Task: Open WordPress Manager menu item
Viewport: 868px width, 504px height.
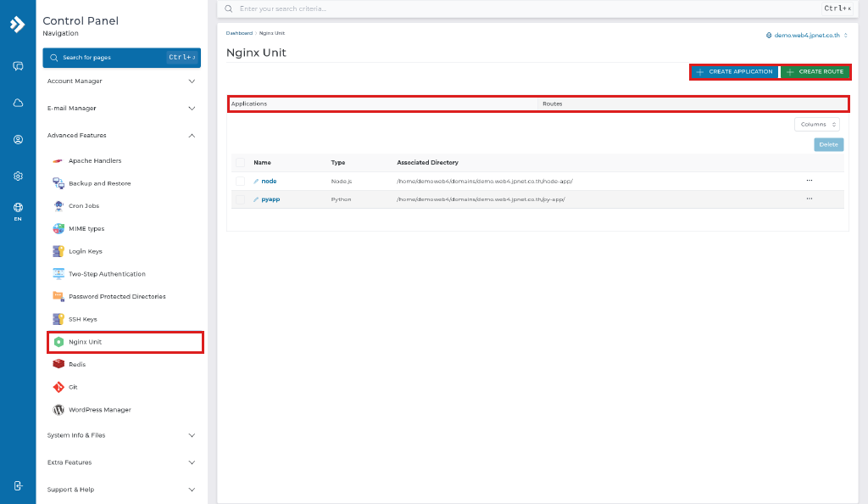Action: coord(100,410)
